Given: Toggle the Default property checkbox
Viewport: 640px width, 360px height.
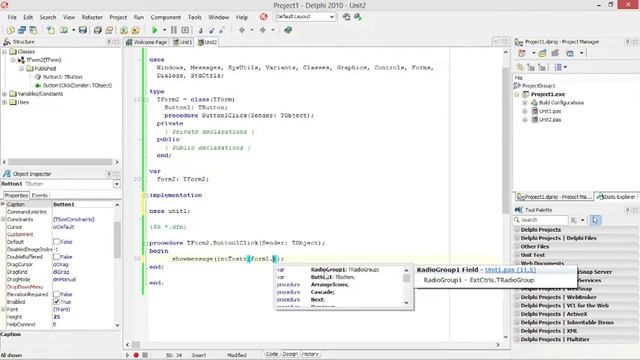Looking at the screenshot, I should coord(56,242).
